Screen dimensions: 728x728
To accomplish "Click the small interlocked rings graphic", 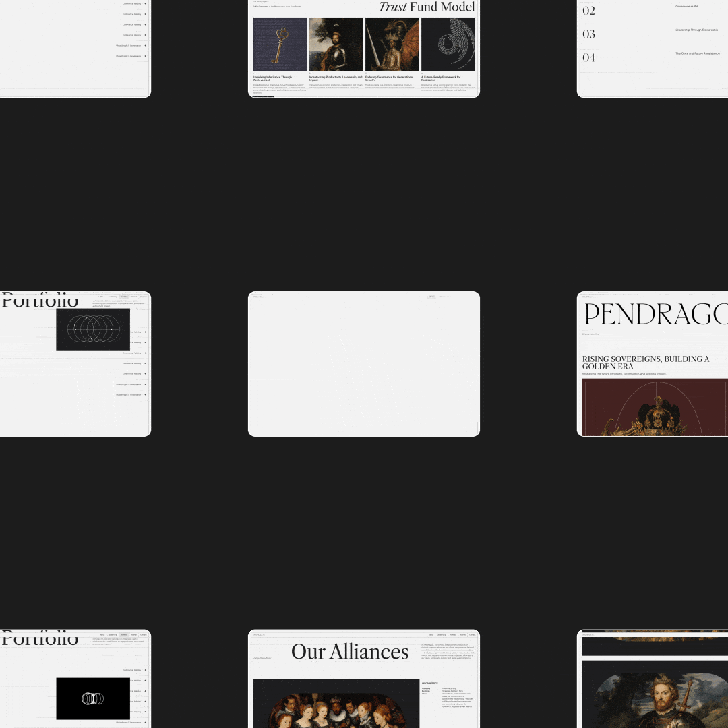I will (x=93, y=698).
